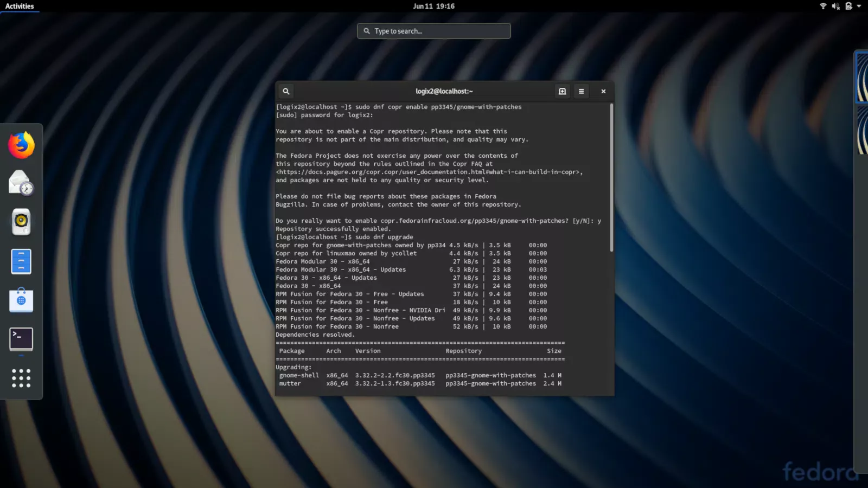Open the terminal search function

(x=285, y=91)
